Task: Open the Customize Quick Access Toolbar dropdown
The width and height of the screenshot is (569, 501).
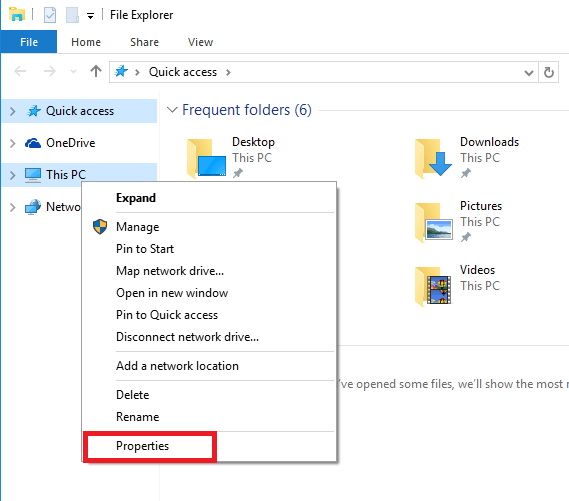Action: (90, 16)
